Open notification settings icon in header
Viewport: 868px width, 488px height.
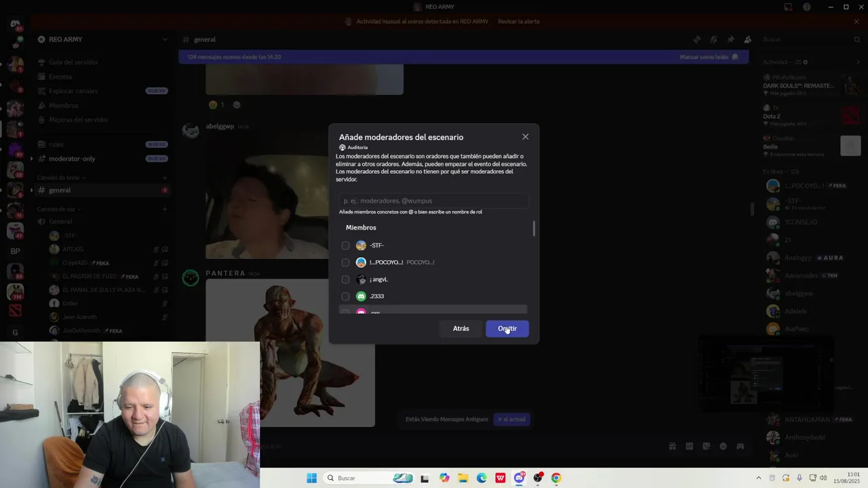click(713, 39)
